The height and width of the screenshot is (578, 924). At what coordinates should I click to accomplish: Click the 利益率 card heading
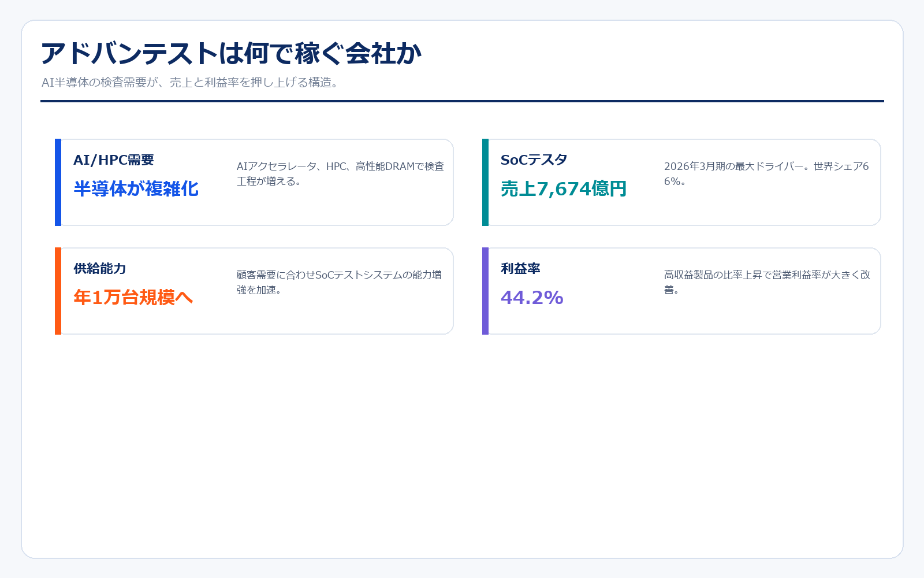pyautogui.click(x=521, y=269)
